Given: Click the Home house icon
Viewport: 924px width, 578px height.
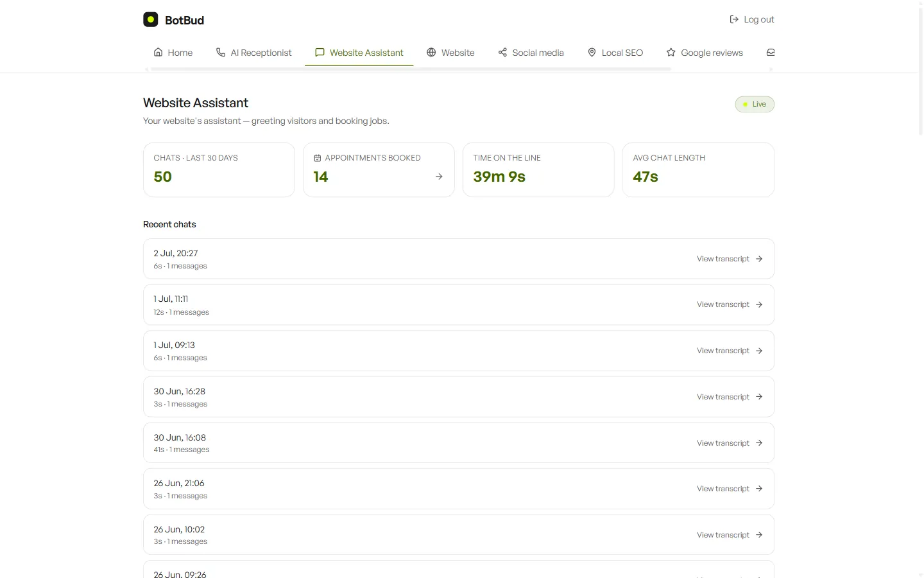Looking at the screenshot, I should (x=158, y=52).
